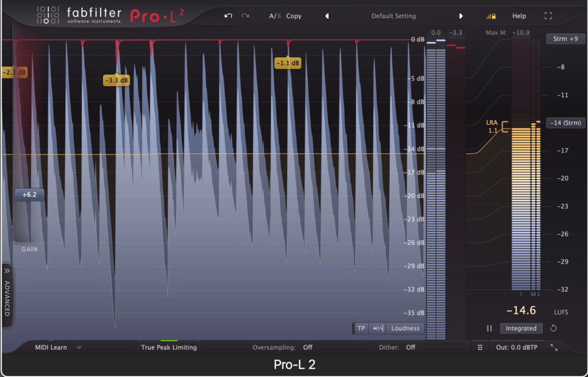The image size is (588, 377).
Task: Click the redo arrow icon
Action: (x=245, y=15)
